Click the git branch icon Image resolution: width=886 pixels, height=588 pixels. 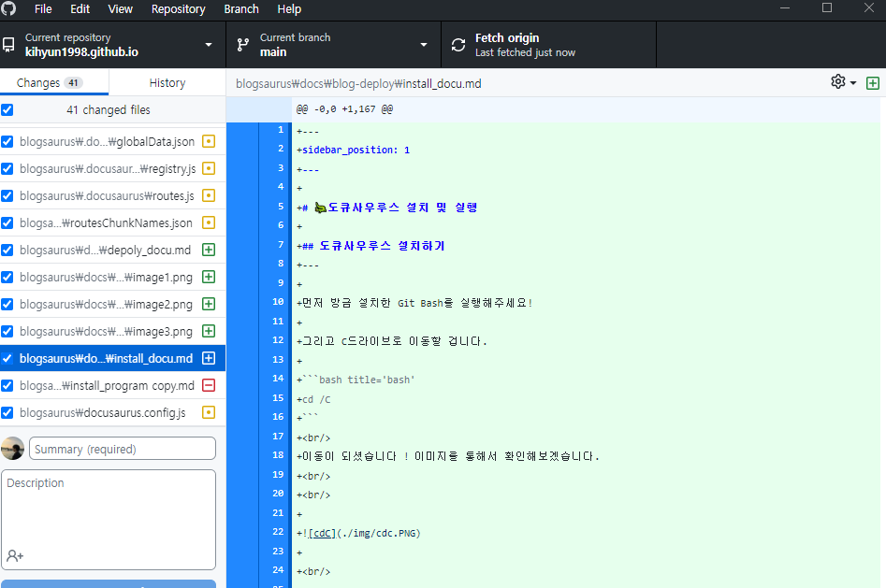point(243,45)
